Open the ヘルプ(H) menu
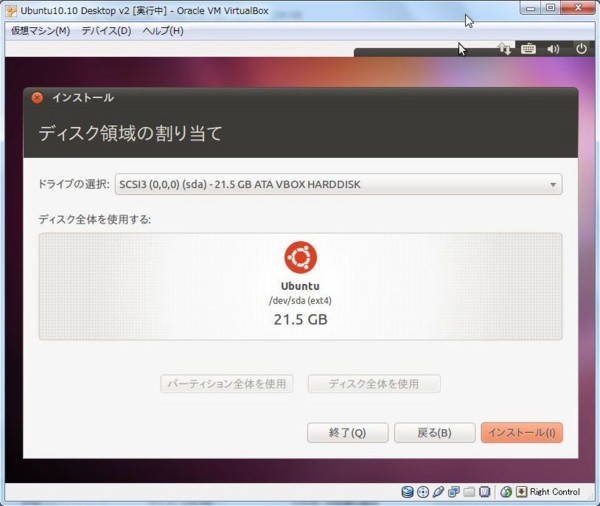The image size is (600, 506). point(163,31)
